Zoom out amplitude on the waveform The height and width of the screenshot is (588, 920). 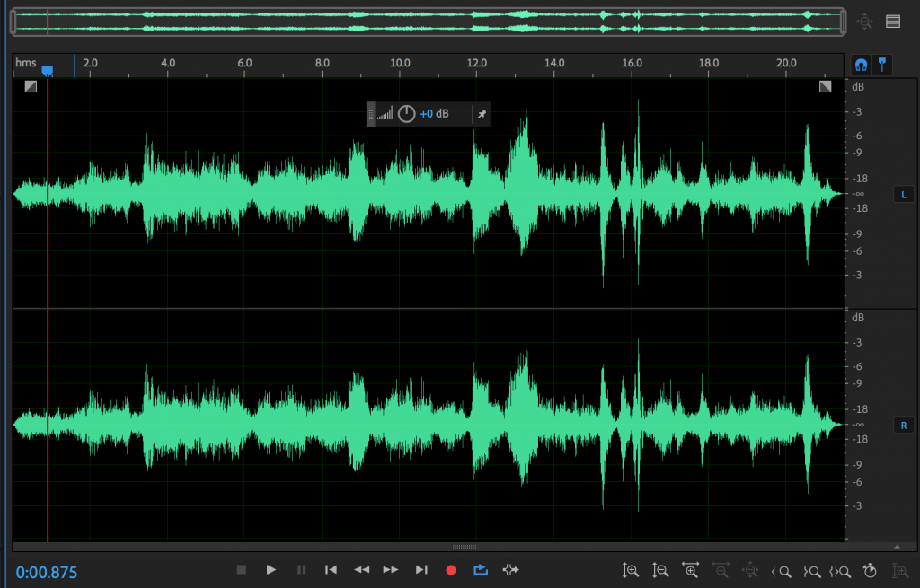(660, 570)
